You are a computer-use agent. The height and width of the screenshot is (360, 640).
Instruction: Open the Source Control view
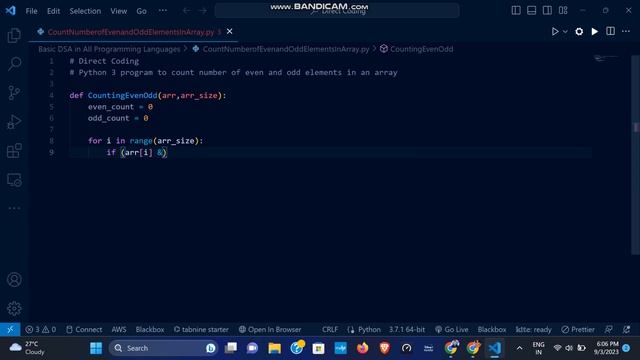(14, 93)
